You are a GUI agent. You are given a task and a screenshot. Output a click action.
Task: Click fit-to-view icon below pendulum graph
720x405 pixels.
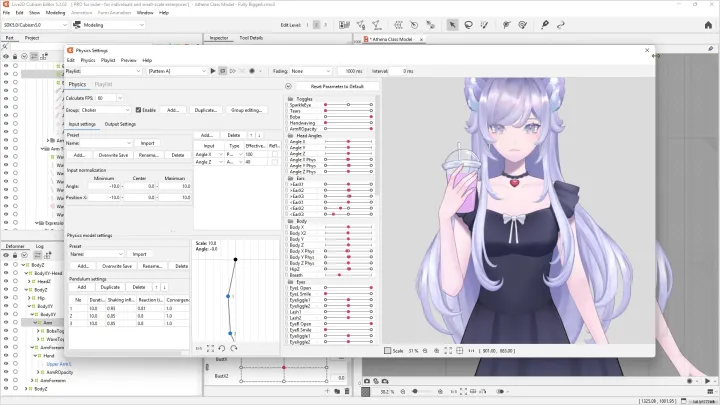210,349
